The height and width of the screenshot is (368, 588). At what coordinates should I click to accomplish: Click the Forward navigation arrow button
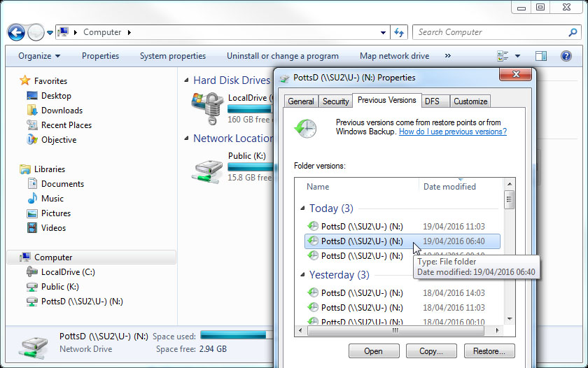pyautogui.click(x=36, y=33)
